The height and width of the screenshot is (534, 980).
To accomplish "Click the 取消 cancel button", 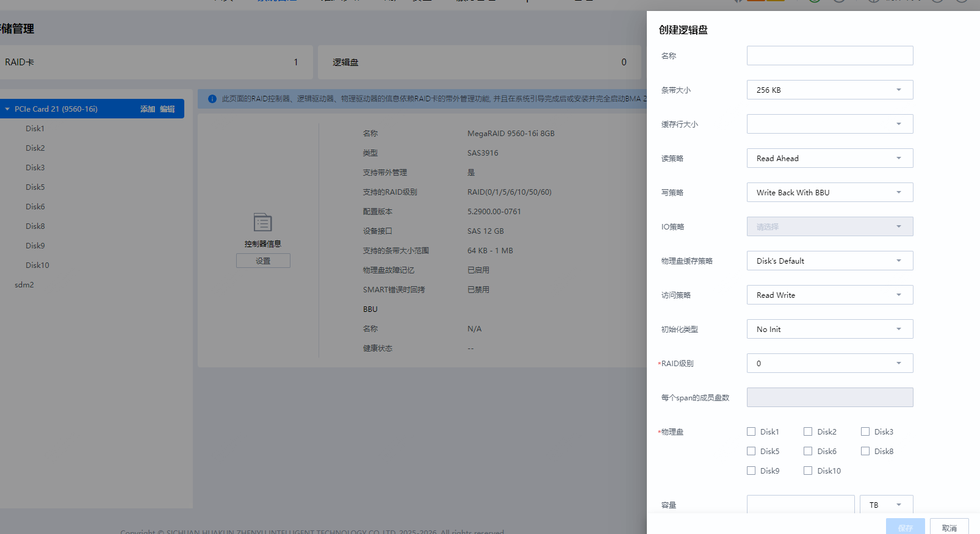I will click(949, 527).
